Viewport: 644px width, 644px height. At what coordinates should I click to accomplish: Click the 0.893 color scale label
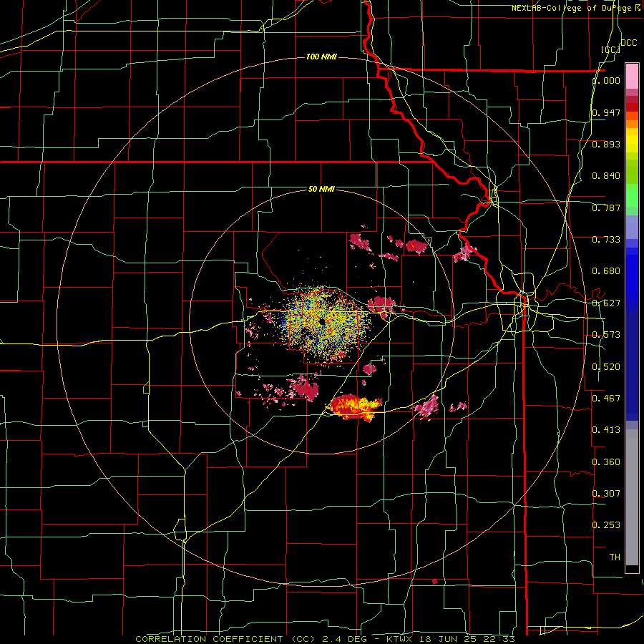tap(606, 144)
